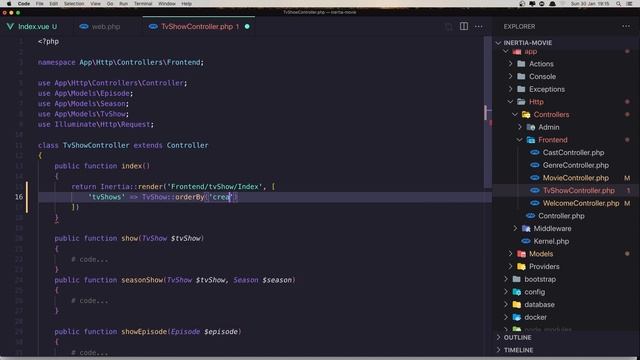The image size is (640, 360).
Task: Open WelcomeController.php in the explorer
Action: (580, 203)
